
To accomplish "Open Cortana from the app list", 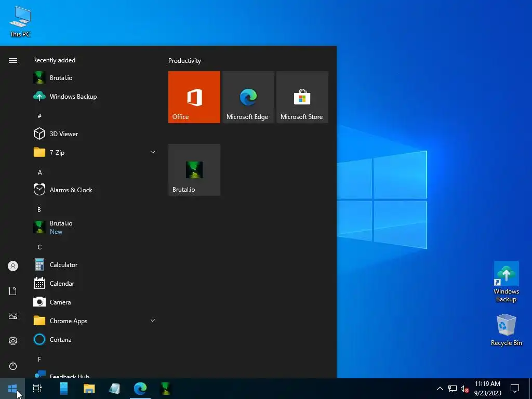I will 95,340.
